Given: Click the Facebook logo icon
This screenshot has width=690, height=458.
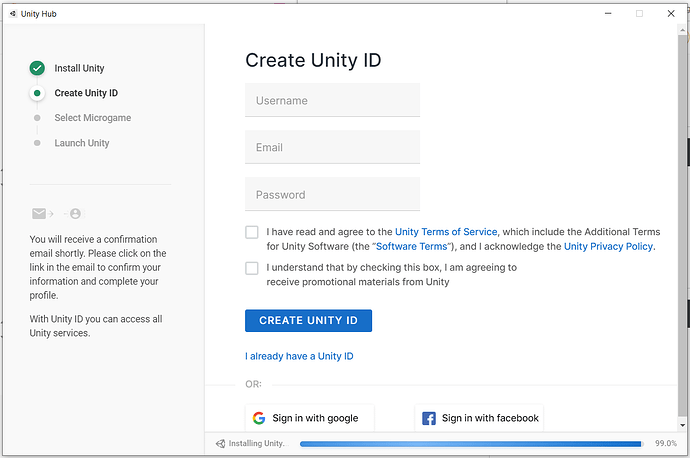Looking at the screenshot, I should pyautogui.click(x=428, y=418).
